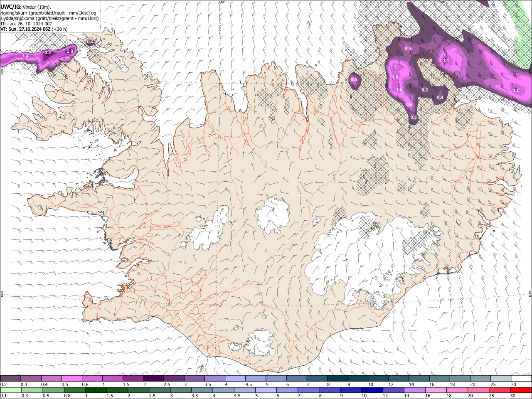Click the 'UWC/IG' title text

click(x=10, y=7)
